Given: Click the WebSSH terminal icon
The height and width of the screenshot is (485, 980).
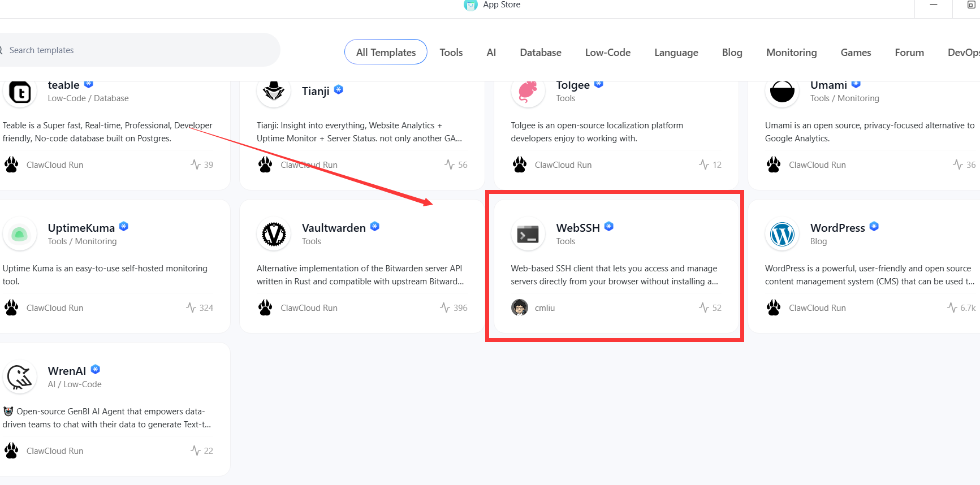Looking at the screenshot, I should 528,234.
